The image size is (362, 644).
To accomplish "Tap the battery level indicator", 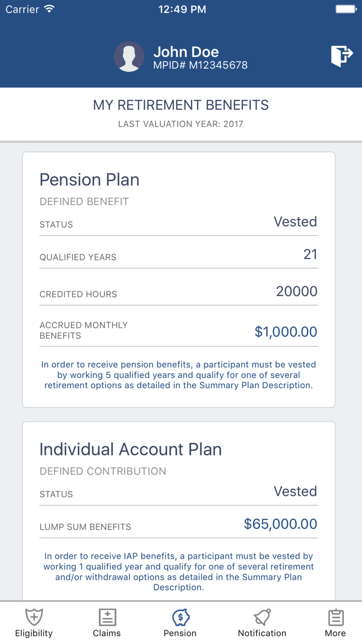I will click(x=345, y=8).
